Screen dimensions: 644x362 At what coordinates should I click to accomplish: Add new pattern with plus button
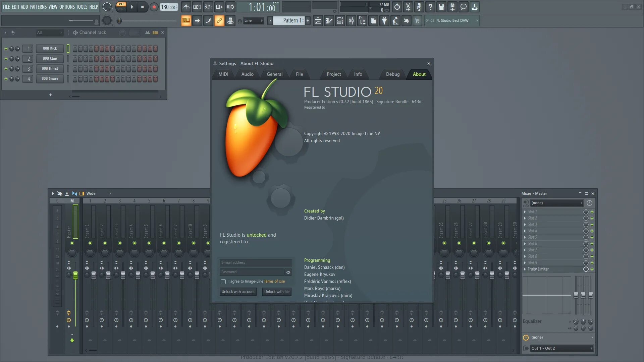[308, 20]
